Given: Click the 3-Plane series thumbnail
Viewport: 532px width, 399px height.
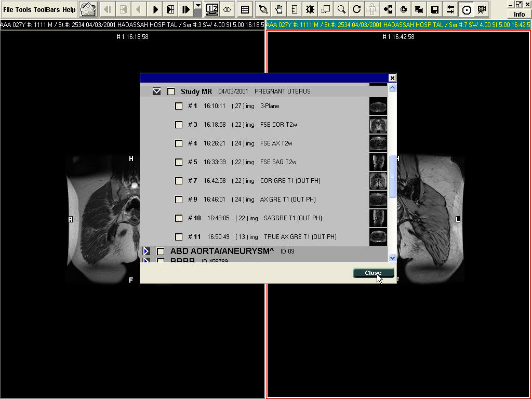Looking at the screenshot, I should 378,106.
